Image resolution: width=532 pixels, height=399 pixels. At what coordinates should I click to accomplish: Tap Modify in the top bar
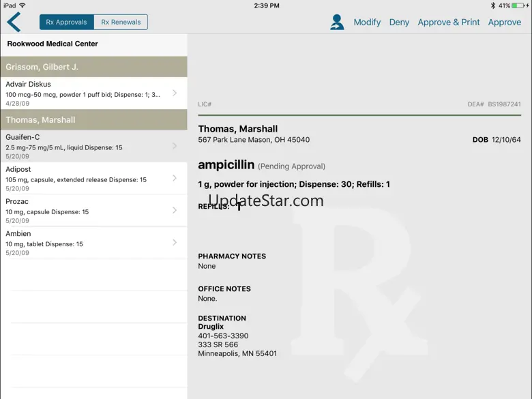pos(367,23)
